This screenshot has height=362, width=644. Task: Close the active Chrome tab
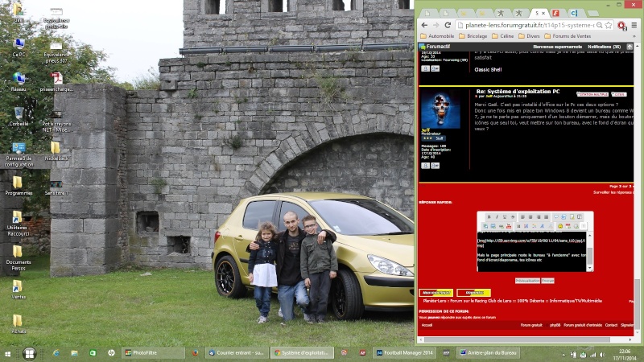tap(543, 14)
